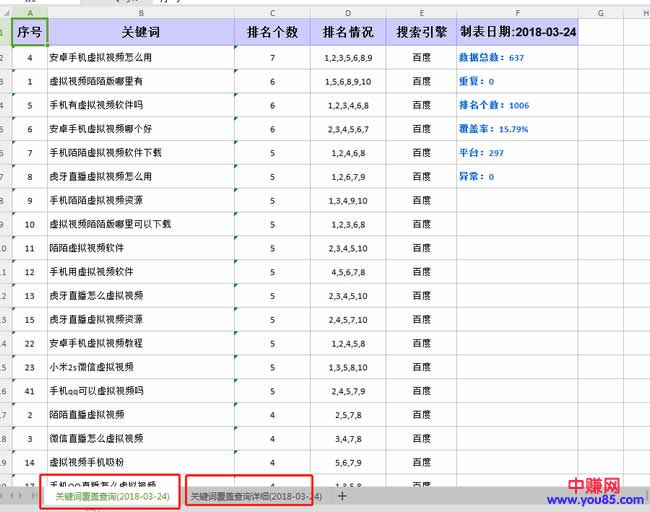The image size is (650, 512).
Task: Select the 制表日期:2018-03-24 cell
Action: pos(517,32)
